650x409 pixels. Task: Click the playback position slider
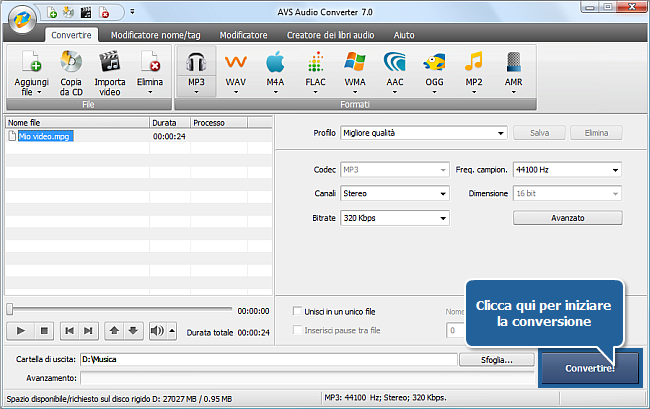tap(120, 310)
